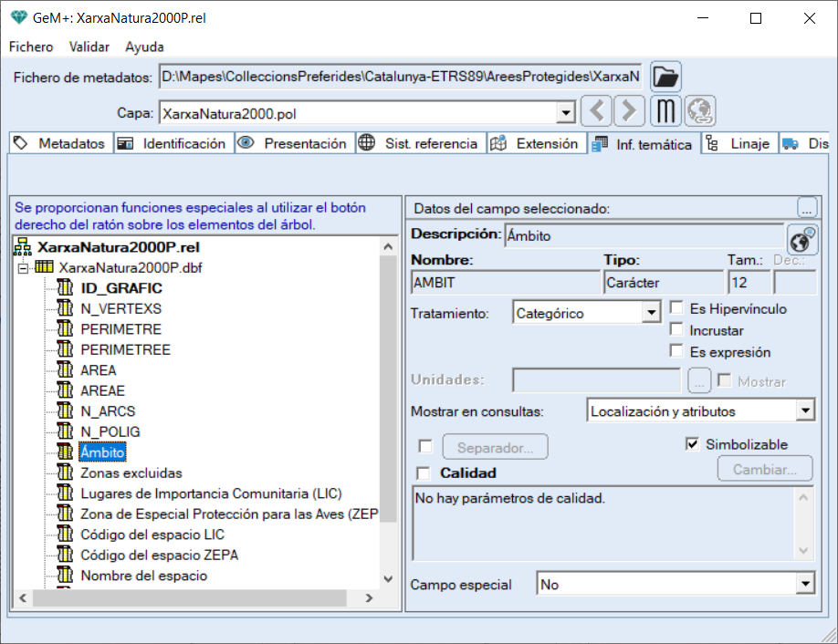Collapse the XarxaNatura2000P.dbf tree node
This screenshot has width=838, height=644.
pos(24,268)
